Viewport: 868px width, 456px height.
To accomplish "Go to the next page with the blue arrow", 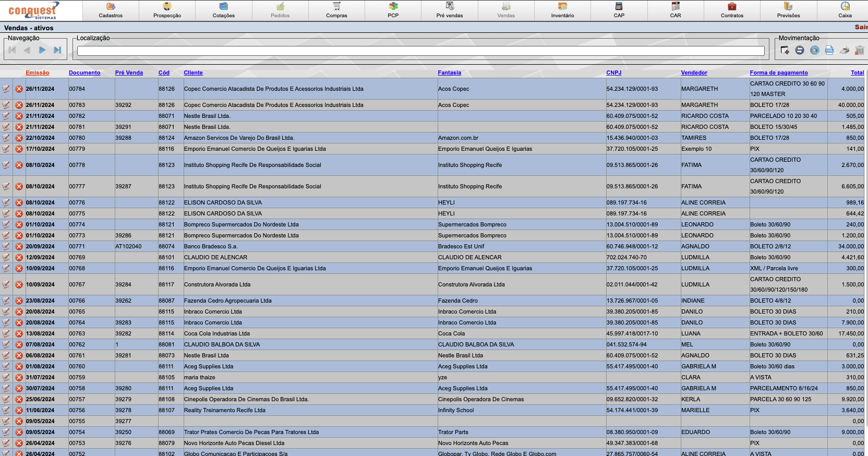I will pyautogui.click(x=42, y=50).
